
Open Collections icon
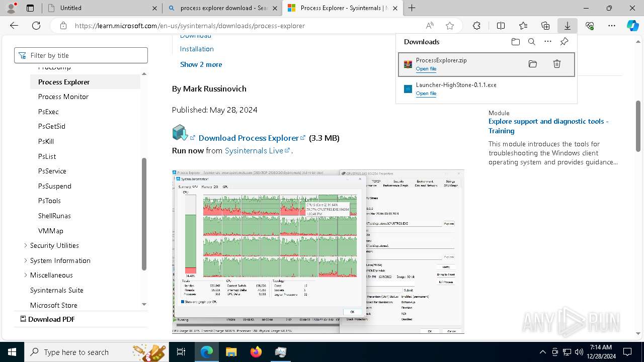click(545, 26)
